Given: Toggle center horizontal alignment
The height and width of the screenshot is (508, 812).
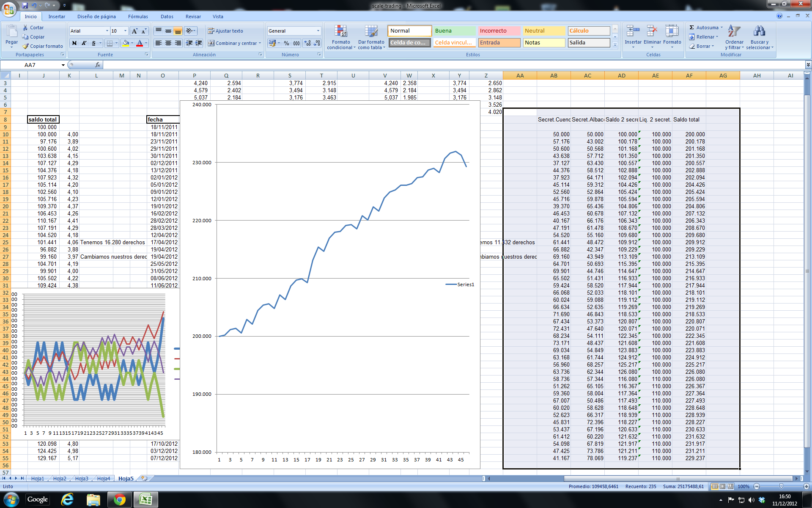Looking at the screenshot, I should click(168, 43).
